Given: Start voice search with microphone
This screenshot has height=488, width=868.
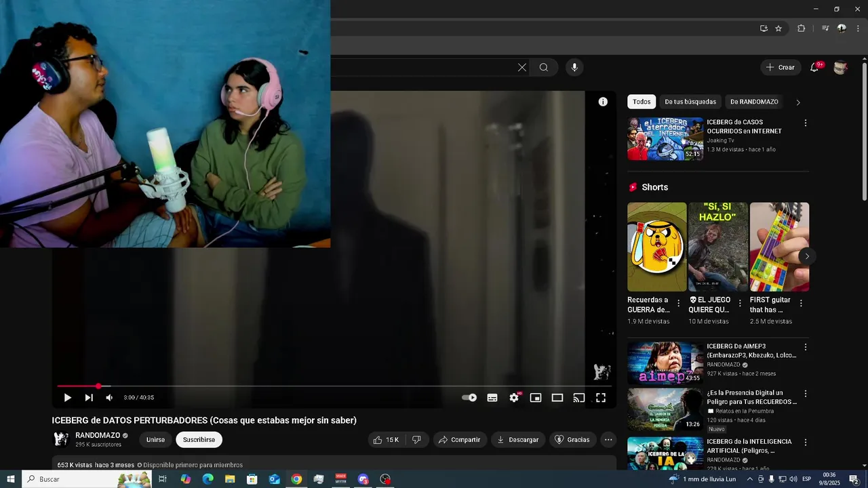Looking at the screenshot, I should click(x=574, y=67).
